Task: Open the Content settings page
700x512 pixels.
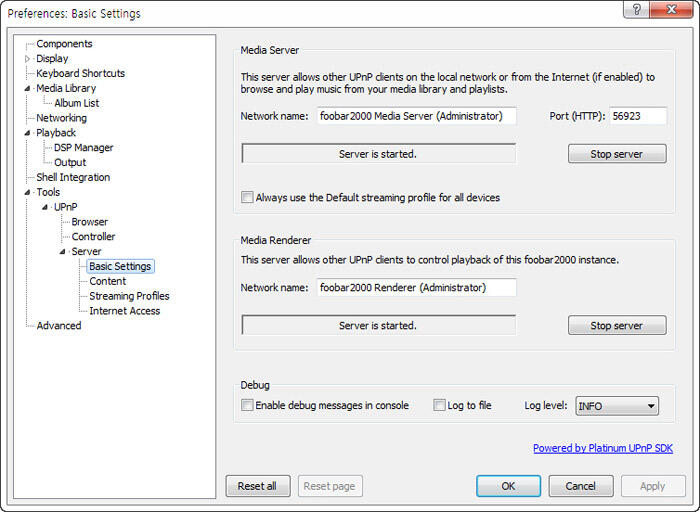Action: click(x=108, y=281)
